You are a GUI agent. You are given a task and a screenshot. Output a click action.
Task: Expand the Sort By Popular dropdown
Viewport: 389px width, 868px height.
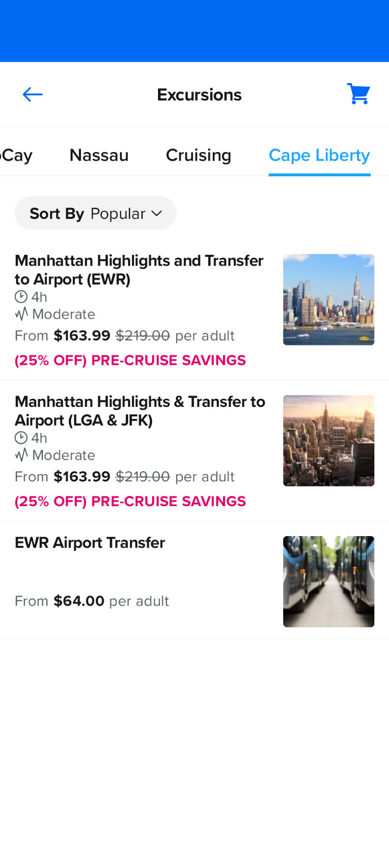(95, 213)
